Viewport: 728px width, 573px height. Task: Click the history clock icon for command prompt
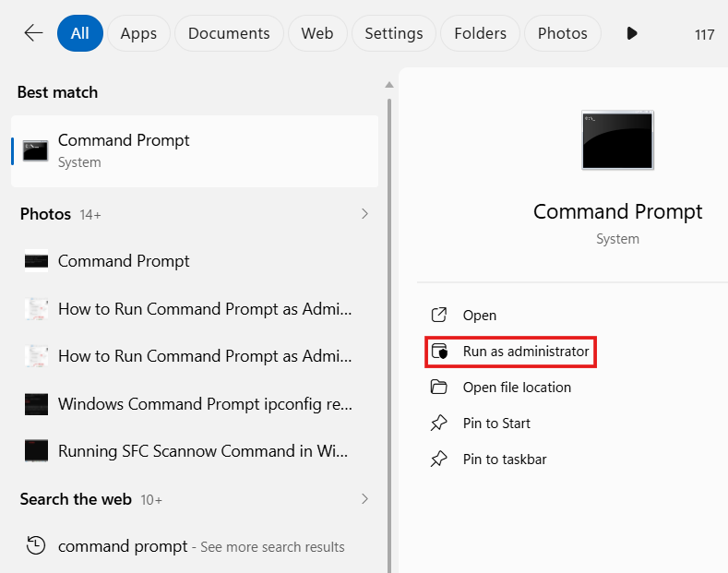pos(36,545)
